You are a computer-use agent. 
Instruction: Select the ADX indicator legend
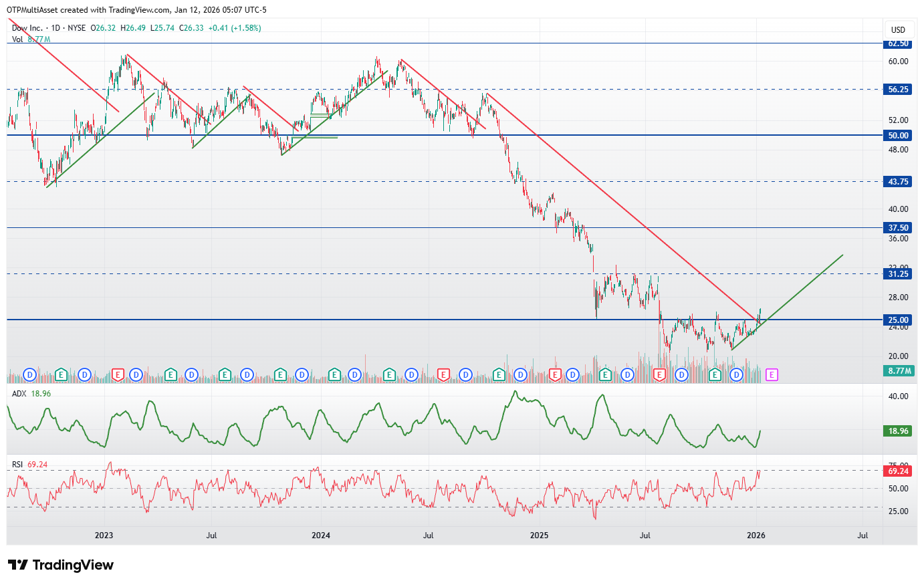tap(19, 394)
